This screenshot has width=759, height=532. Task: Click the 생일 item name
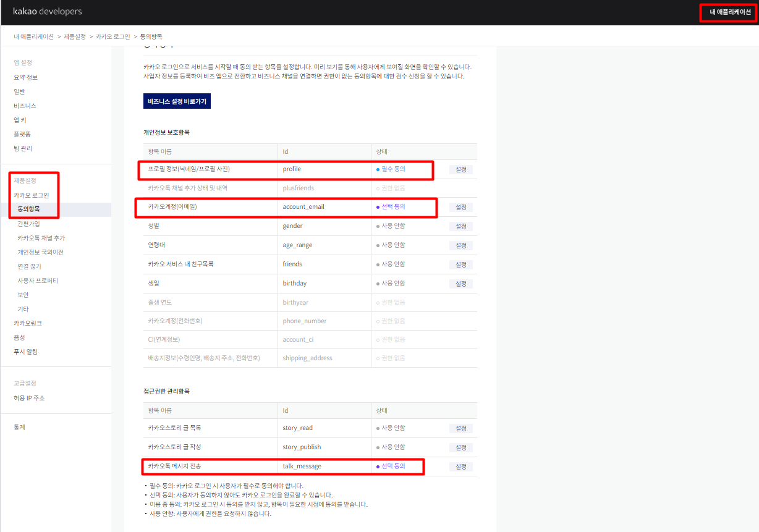click(x=154, y=283)
